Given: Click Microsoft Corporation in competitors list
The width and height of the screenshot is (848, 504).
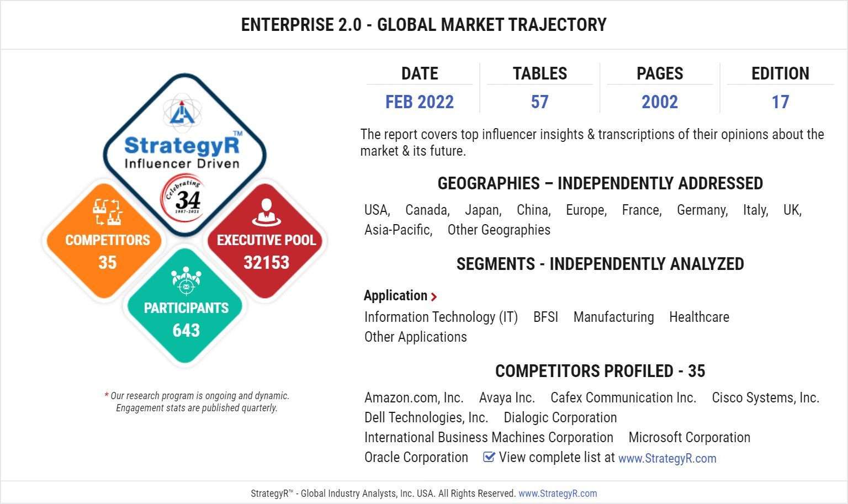Looking at the screenshot, I should coord(689,438).
